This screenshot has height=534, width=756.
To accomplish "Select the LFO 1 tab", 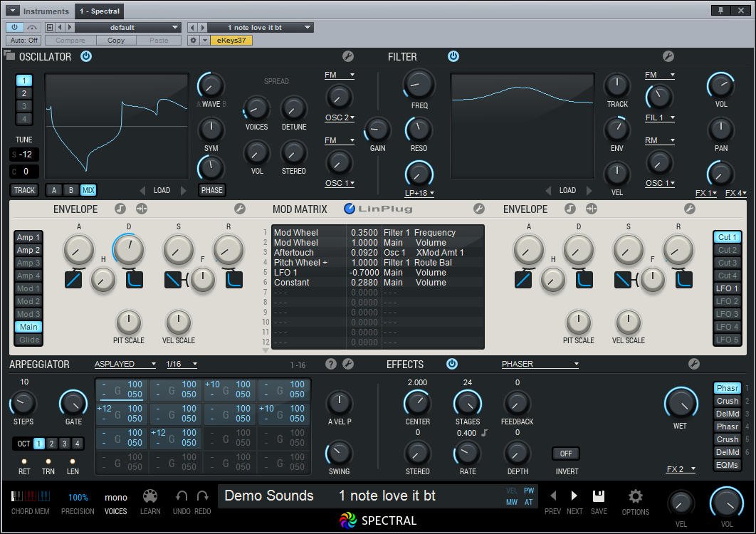I will [727, 288].
